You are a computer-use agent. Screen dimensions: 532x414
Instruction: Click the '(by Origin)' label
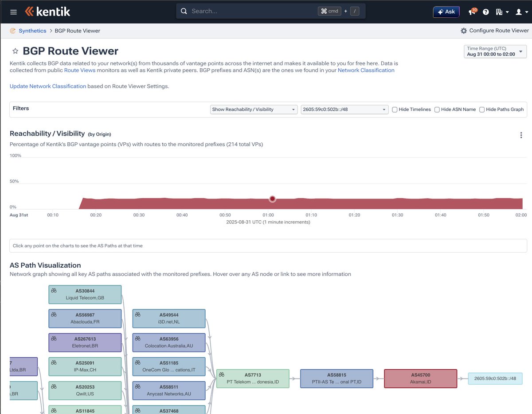tap(99, 134)
